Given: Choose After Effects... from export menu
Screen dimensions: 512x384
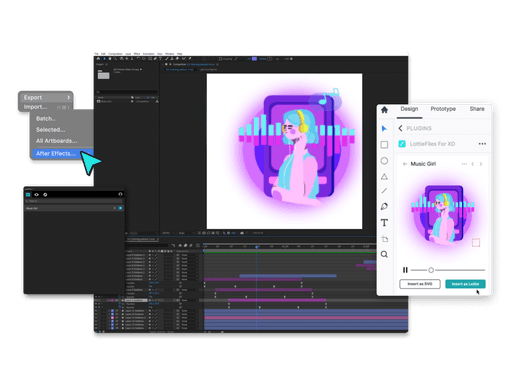Looking at the screenshot, I should (x=56, y=154).
